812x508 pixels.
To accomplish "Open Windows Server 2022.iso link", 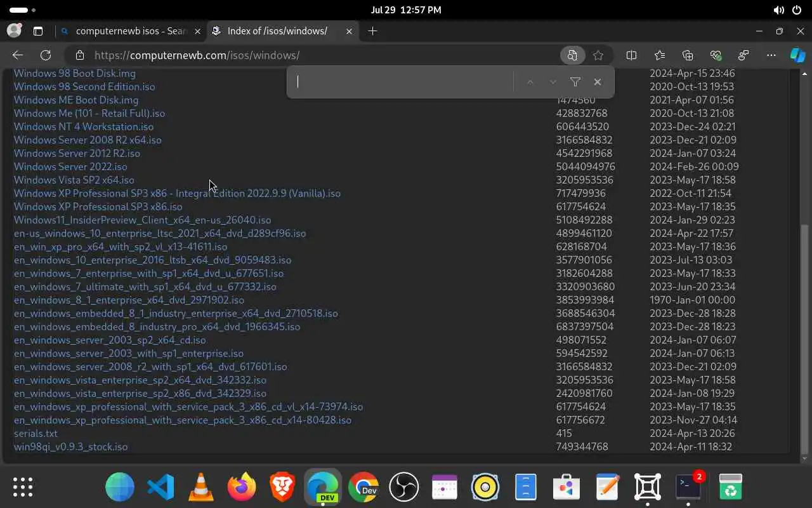I will click(x=70, y=166).
